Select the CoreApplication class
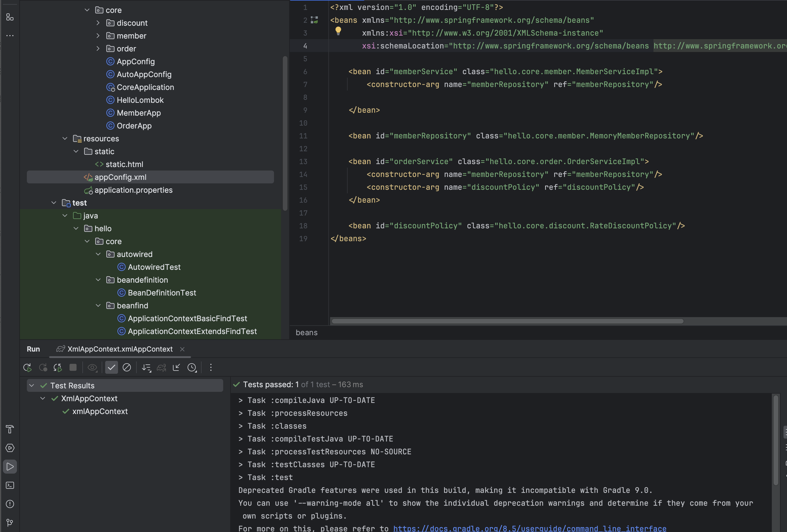The width and height of the screenshot is (787, 532). (x=145, y=87)
